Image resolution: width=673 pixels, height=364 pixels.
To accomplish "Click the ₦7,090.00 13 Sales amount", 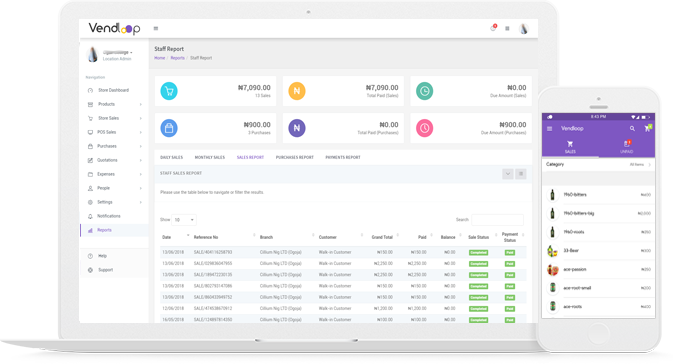I will 254,88.
